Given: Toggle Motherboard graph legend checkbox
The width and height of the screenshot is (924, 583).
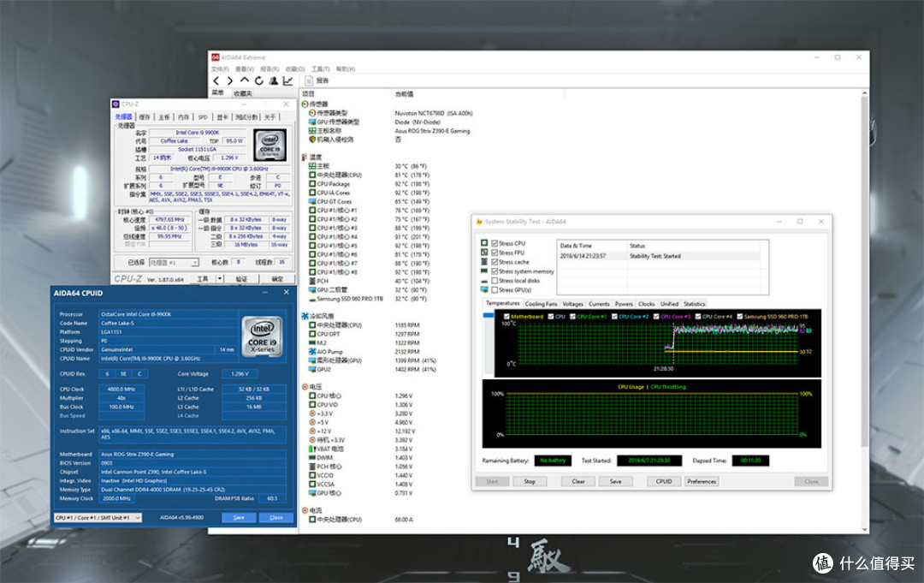Looking at the screenshot, I should click(x=506, y=317).
